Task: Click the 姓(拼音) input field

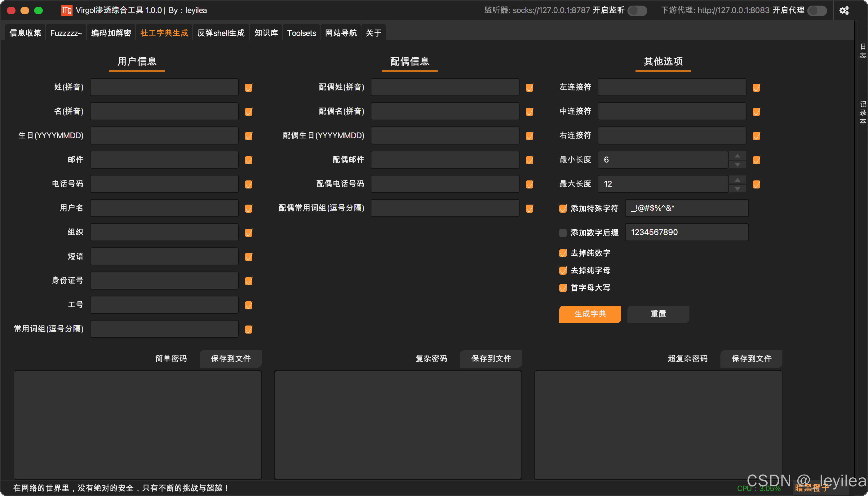Action: (164, 87)
